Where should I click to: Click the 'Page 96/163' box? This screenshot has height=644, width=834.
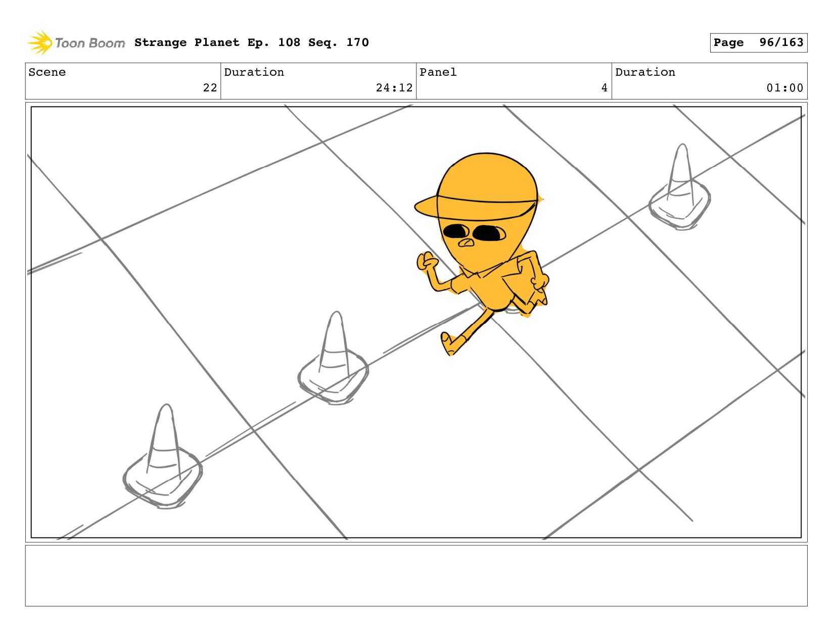pyautogui.click(x=758, y=42)
